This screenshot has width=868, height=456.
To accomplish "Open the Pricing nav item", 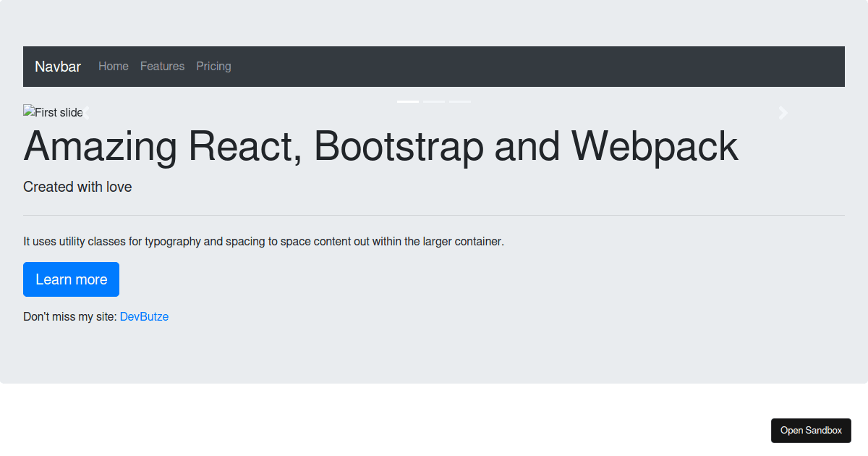I will (x=213, y=67).
